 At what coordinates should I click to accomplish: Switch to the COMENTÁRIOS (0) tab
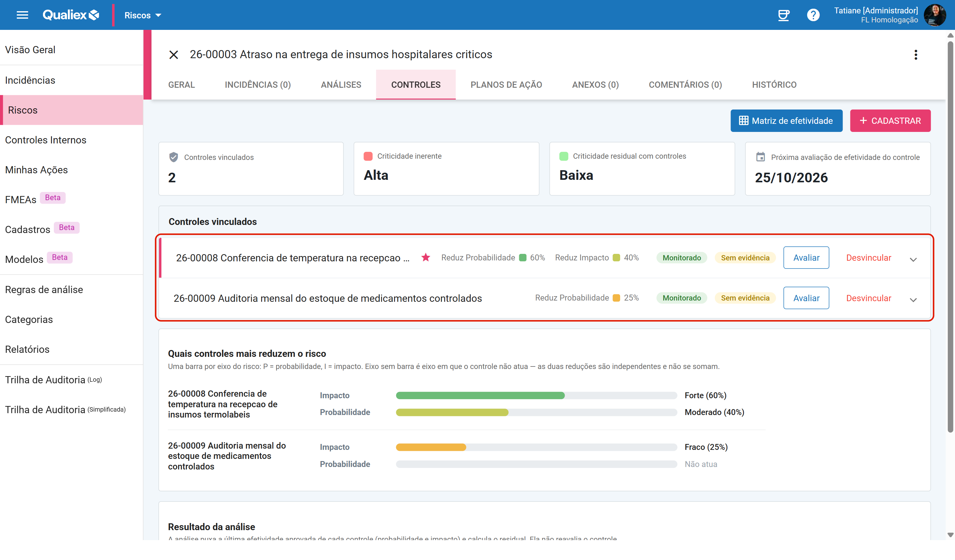click(x=685, y=85)
